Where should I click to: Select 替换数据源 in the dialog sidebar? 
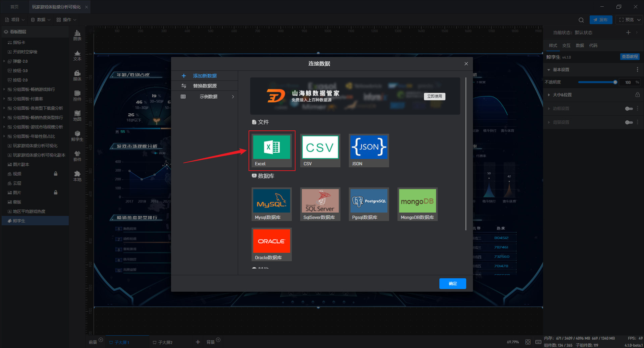tap(205, 86)
